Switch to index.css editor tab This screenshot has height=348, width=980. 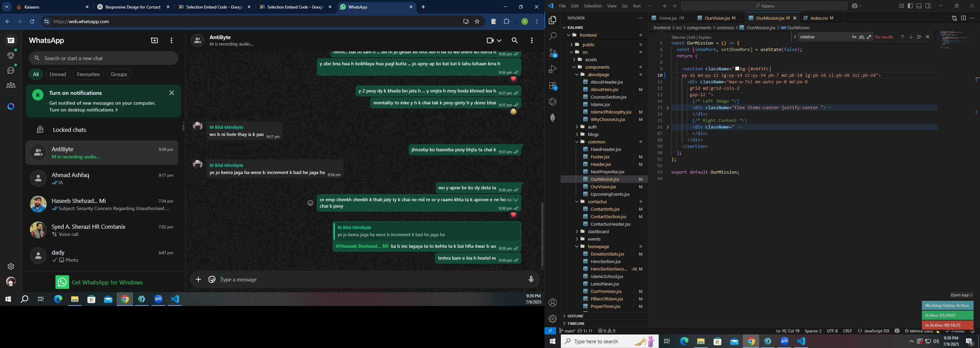(x=819, y=18)
